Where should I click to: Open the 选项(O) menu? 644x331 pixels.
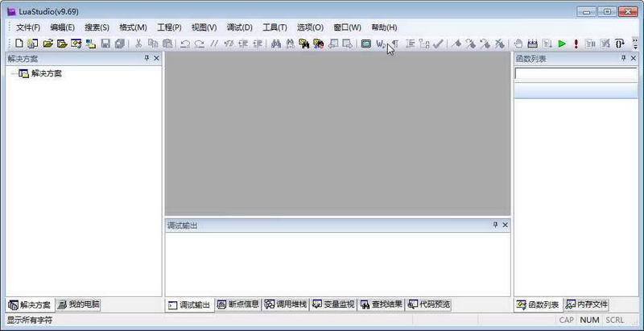[310, 27]
